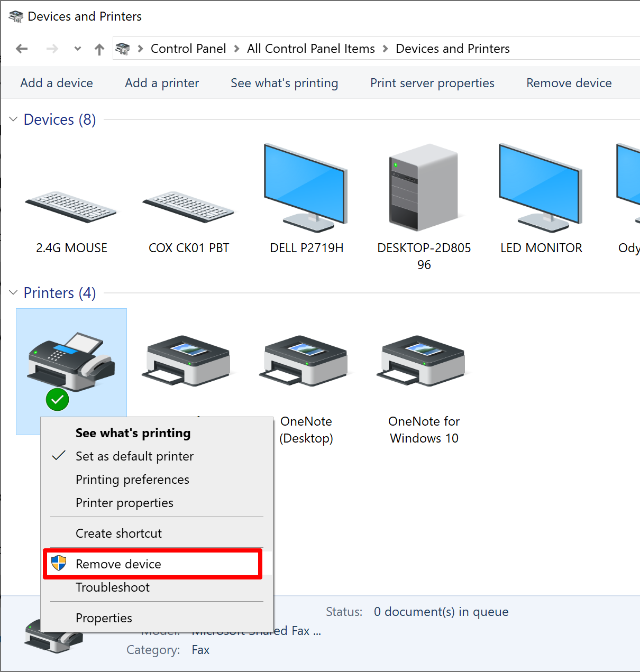This screenshot has height=672, width=640.
Task: Choose See what's printing in context menu
Action: pyautogui.click(x=157, y=433)
